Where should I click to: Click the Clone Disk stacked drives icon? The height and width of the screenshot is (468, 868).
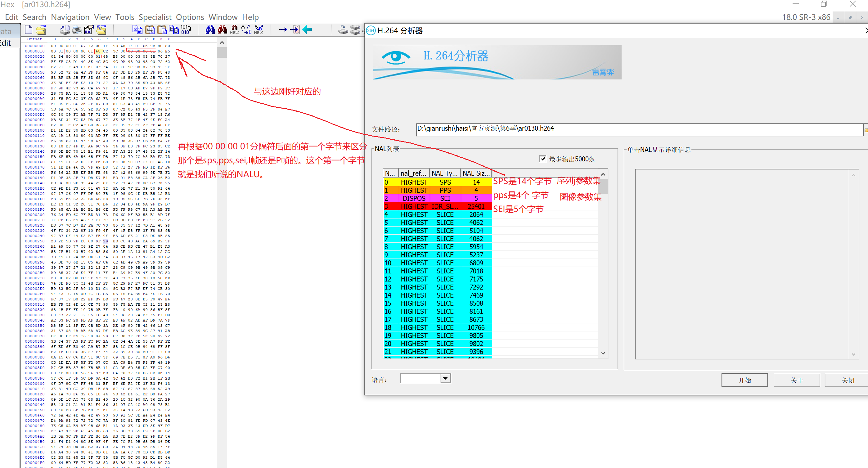point(356,30)
